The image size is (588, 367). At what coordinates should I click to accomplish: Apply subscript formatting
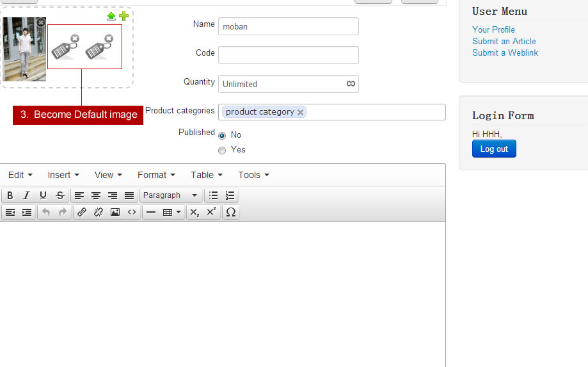pos(195,213)
